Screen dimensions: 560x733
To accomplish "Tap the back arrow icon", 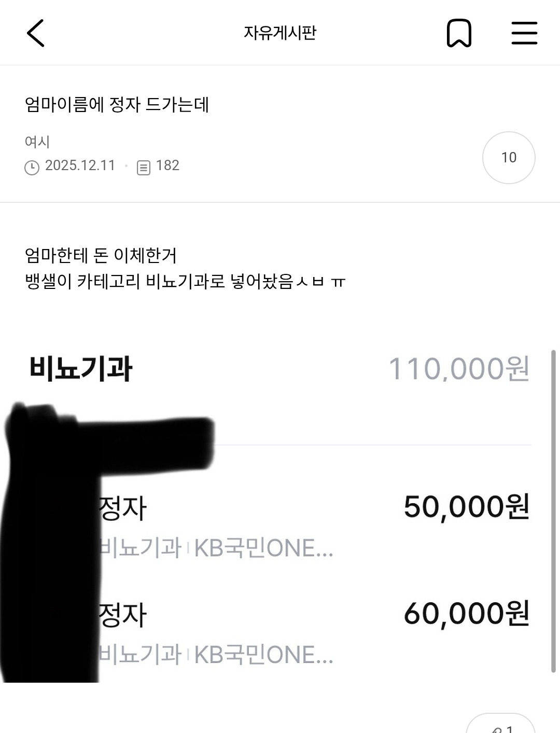I will (x=35, y=33).
